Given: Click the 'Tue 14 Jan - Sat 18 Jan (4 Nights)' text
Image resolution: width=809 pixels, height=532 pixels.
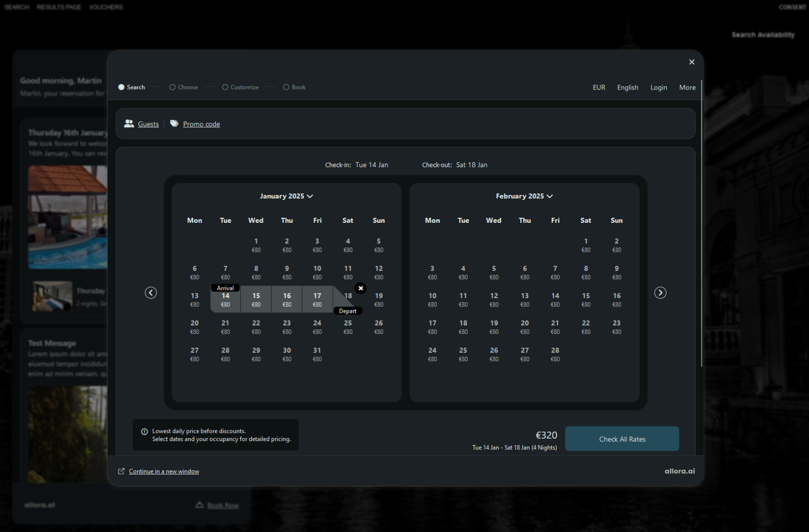Looking at the screenshot, I should (x=514, y=448).
